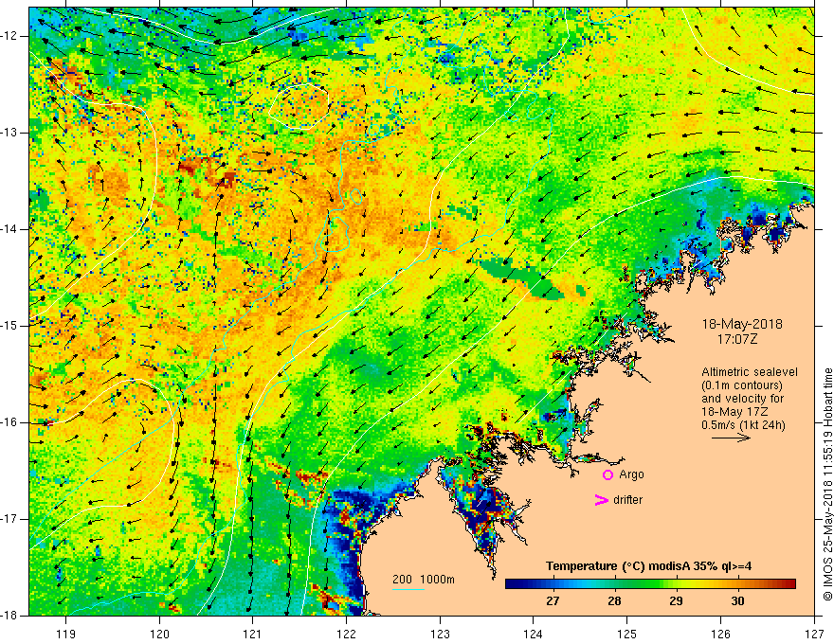Click the colorbar tick label 29
This screenshot has height=644, width=834.
(x=676, y=601)
